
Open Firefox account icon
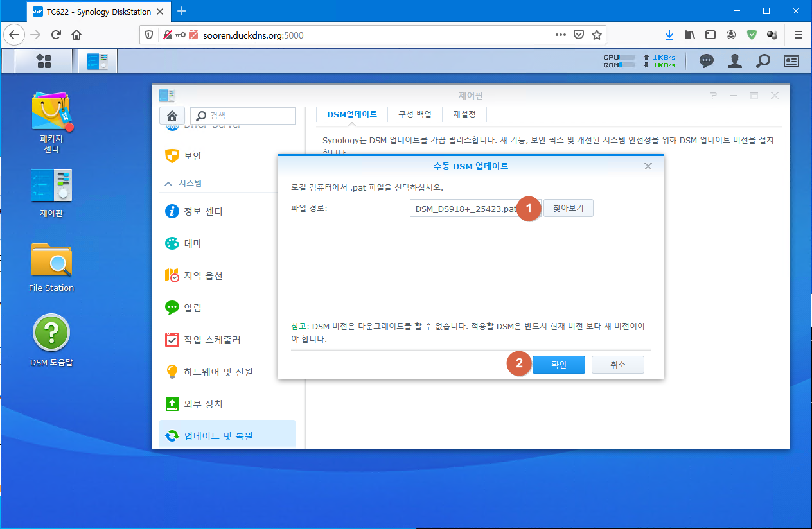(731, 35)
